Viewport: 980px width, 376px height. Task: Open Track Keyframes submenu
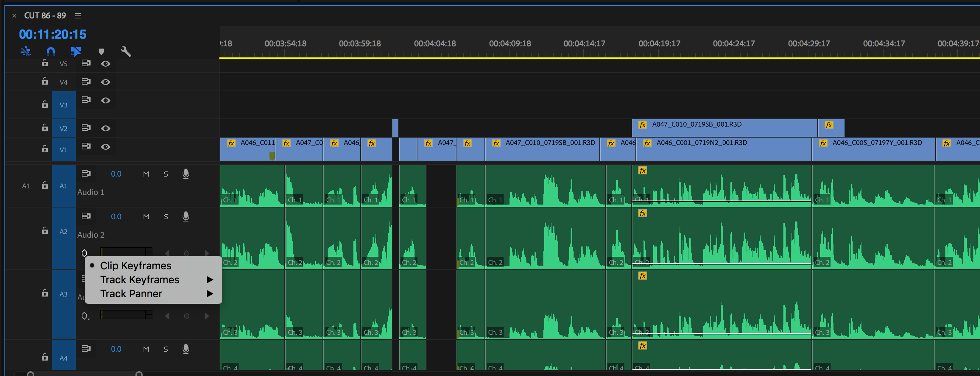coord(153,280)
